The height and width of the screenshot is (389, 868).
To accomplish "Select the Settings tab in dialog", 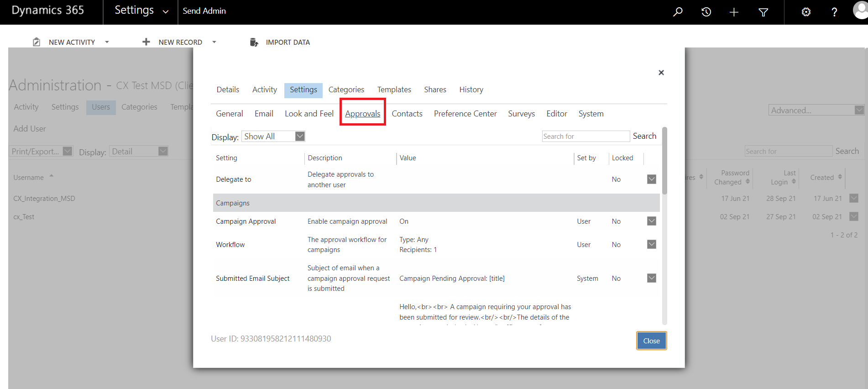I will click(303, 90).
